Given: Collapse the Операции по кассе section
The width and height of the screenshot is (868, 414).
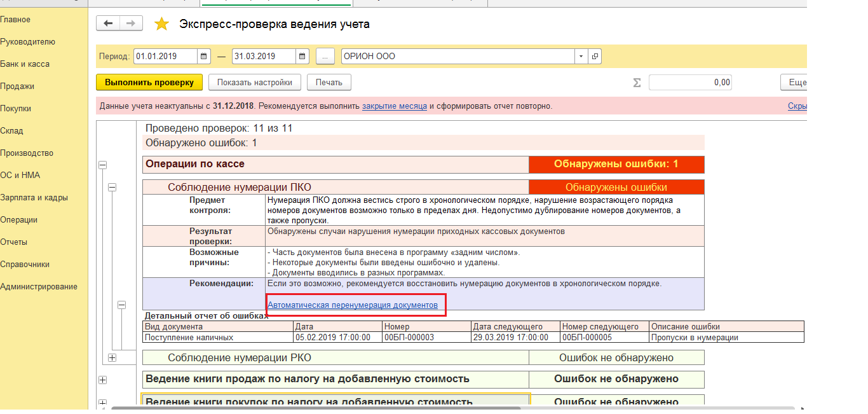Looking at the screenshot, I should tap(102, 165).
